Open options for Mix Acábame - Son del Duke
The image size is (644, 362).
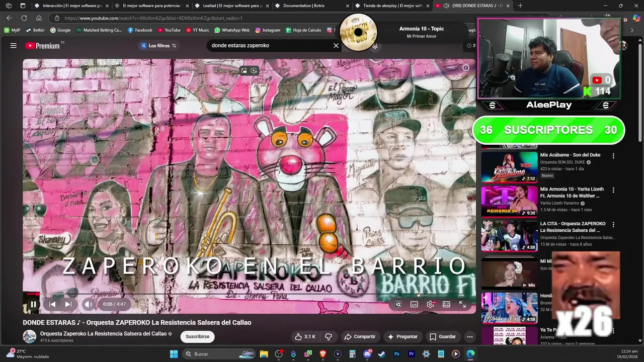pyautogui.click(x=613, y=156)
